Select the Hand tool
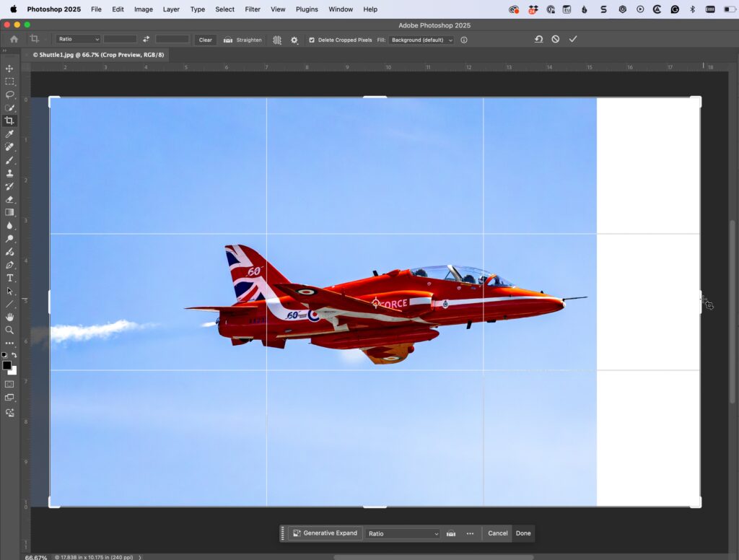The height and width of the screenshot is (560, 739). (9, 318)
